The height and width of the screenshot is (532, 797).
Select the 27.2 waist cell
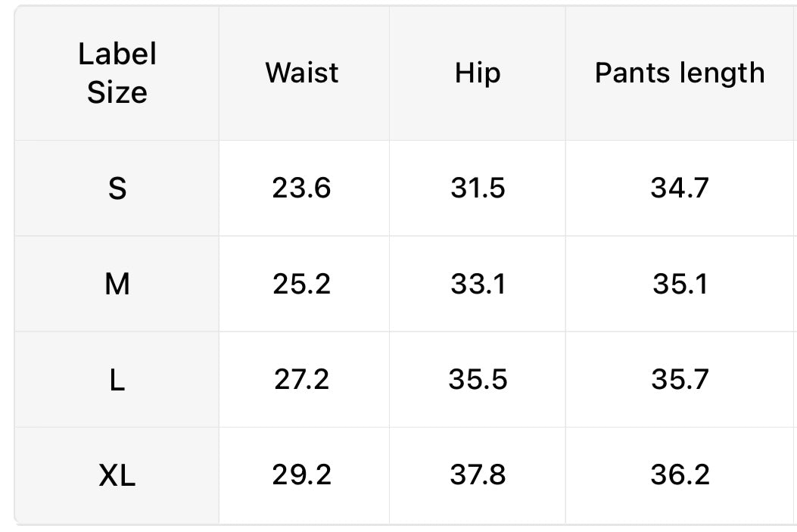click(x=302, y=379)
